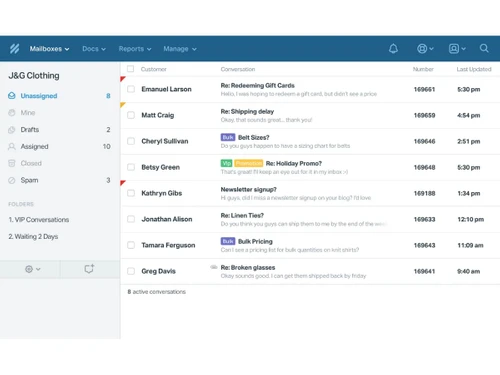Toggle the select-all conversations checkbox

click(130, 69)
